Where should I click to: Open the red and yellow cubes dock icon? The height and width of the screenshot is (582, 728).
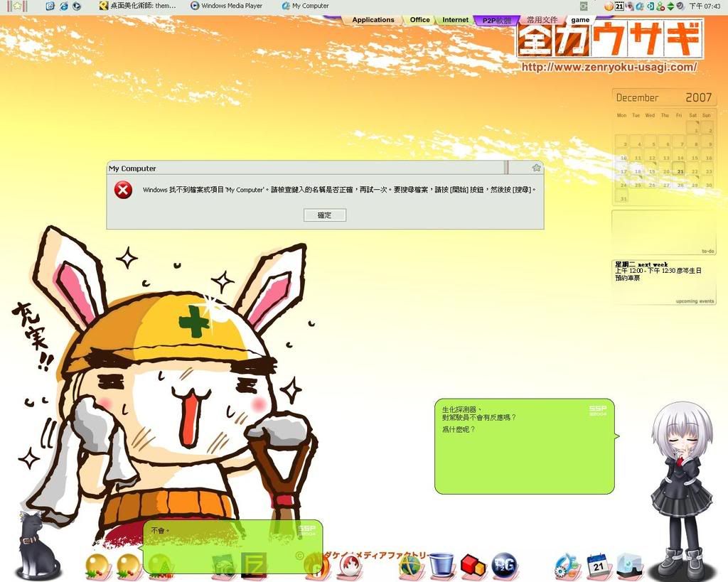(x=473, y=565)
